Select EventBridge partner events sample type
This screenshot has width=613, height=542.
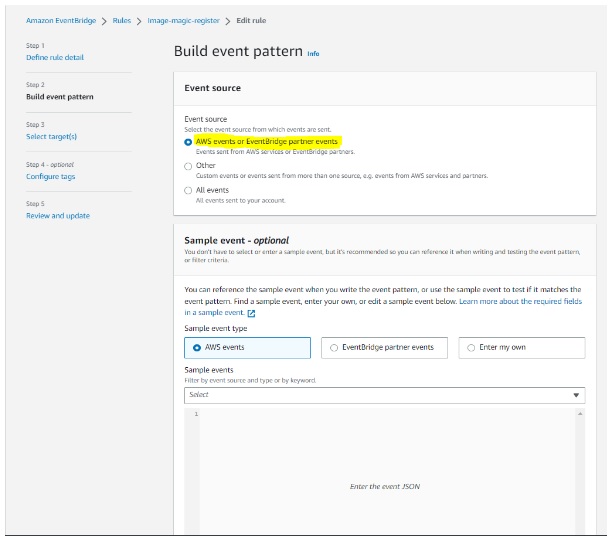point(384,348)
